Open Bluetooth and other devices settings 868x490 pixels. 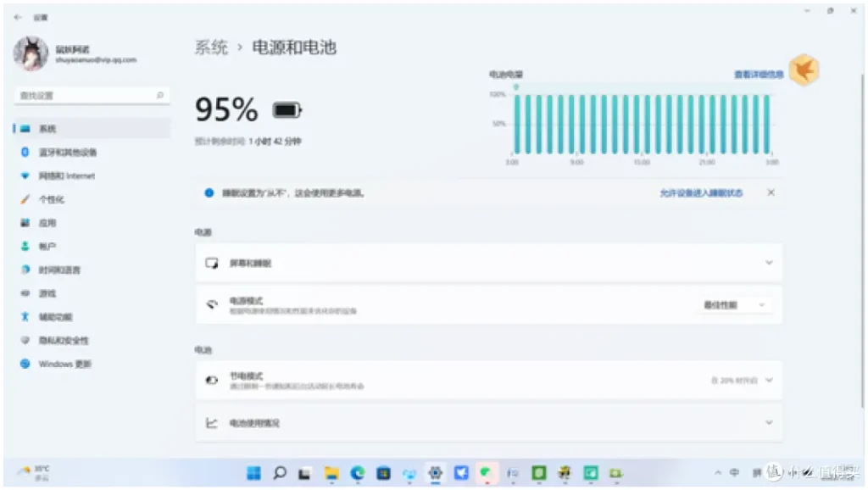tap(67, 153)
